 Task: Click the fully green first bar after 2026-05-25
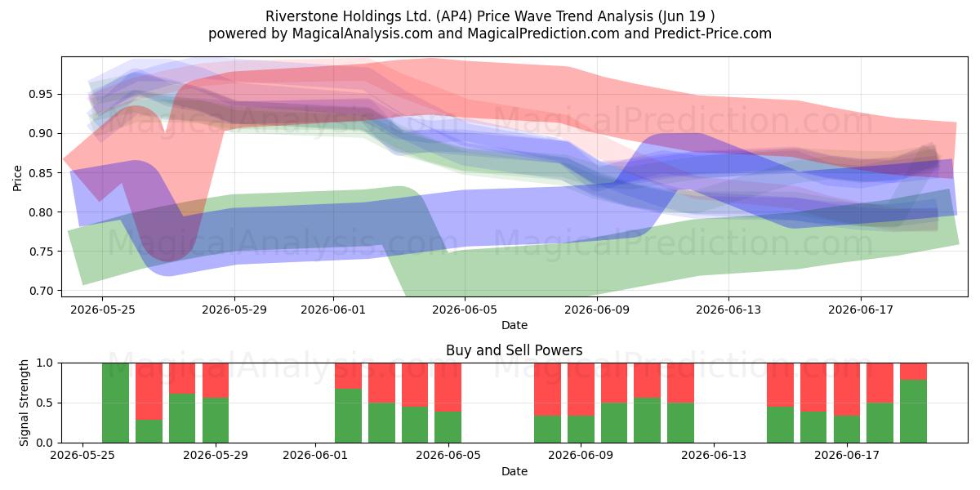tap(115, 403)
